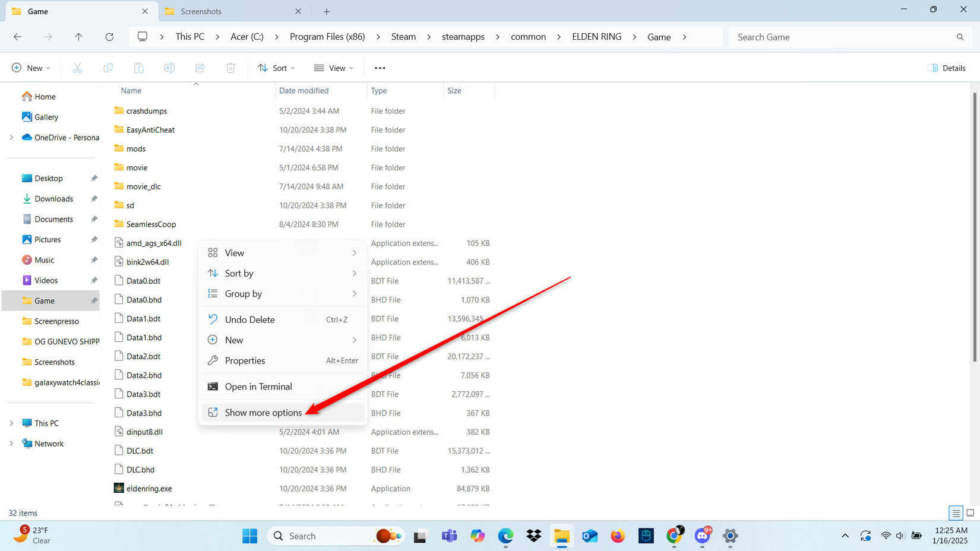Select the Cut icon on the toolbar
The width and height of the screenshot is (980, 551).
tap(77, 67)
